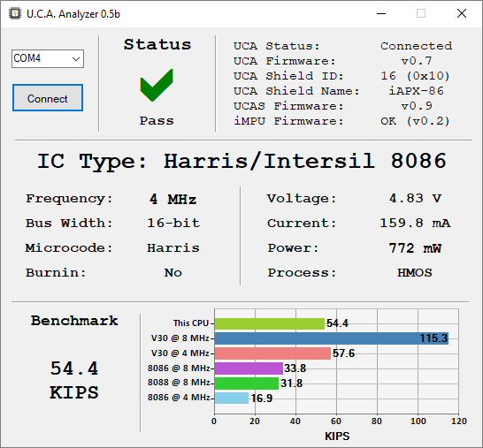This screenshot has width=483, height=448.
Task: Minimize the U.C.A. Analyzer window
Action: [x=381, y=13]
